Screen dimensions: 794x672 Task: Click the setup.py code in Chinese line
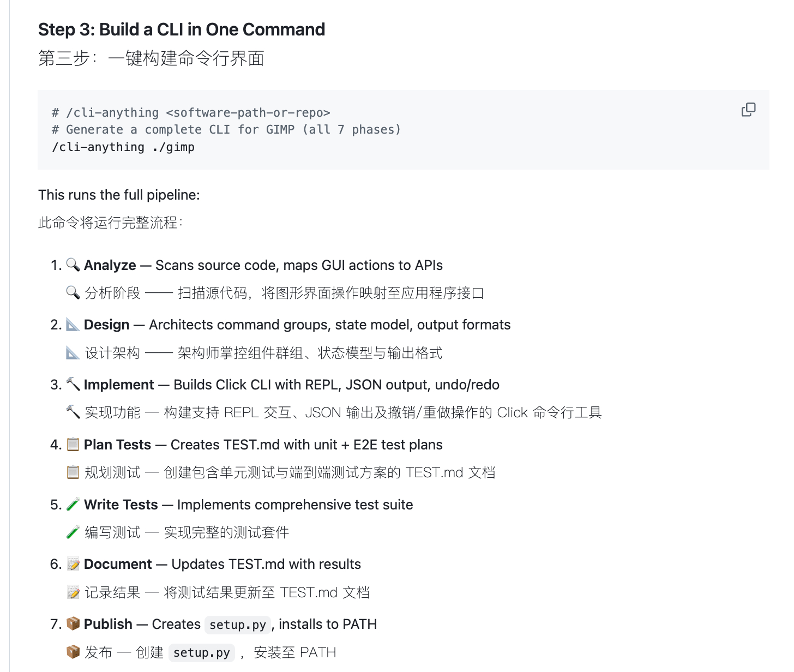pyautogui.click(x=201, y=652)
